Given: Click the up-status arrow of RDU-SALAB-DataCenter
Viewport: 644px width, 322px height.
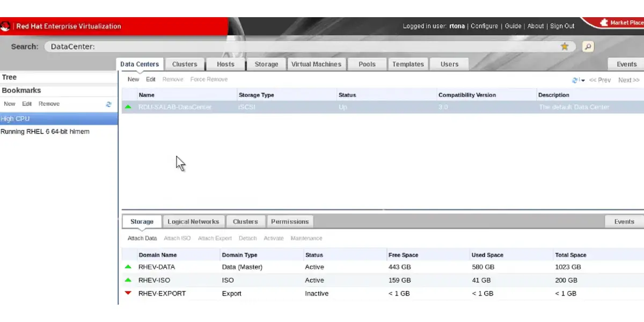Looking at the screenshot, I should tap(128, 107).
